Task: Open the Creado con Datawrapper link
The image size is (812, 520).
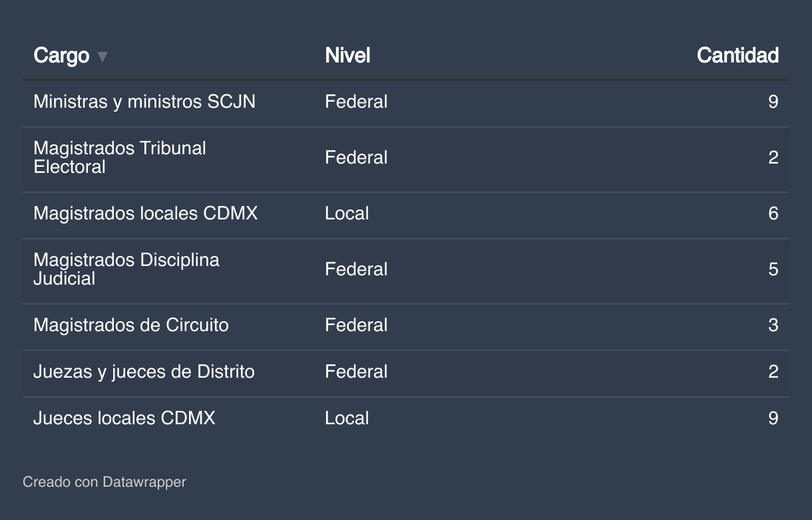Action: coord(104,481)
